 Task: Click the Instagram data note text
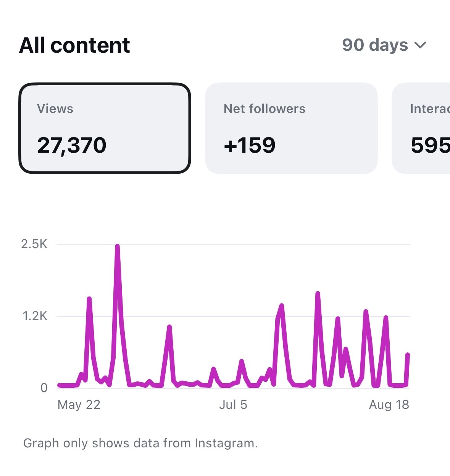pyautogui.click(x=140, y=443)
